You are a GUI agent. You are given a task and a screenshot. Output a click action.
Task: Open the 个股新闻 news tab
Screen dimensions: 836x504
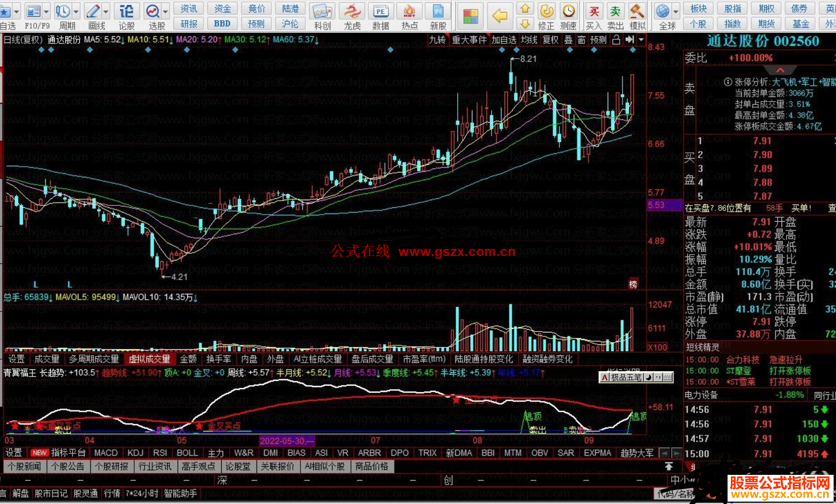click(x=25, y=467)
